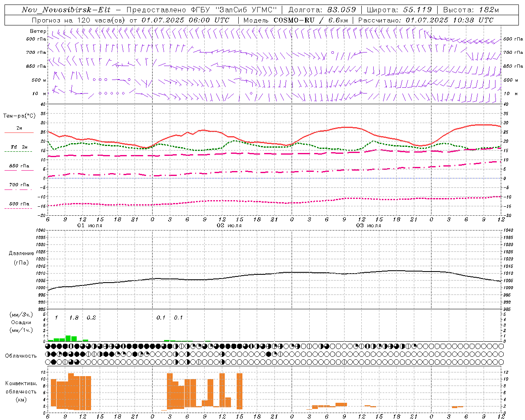Click the (мм/1ч.) precipitation unit label
Image resolution: width=525 pixels, height=420 pixels.
21,331
